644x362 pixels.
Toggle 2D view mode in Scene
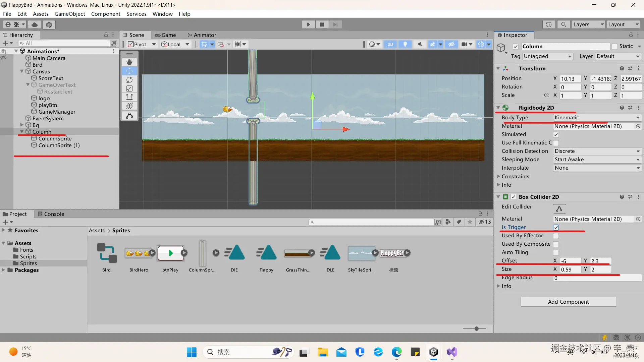[x=390, y=44]
